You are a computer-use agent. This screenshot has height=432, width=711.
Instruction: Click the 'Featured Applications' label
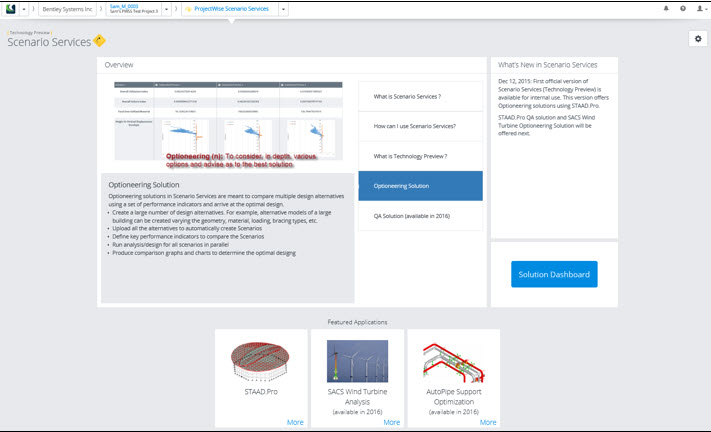click(x=357, y=322)
